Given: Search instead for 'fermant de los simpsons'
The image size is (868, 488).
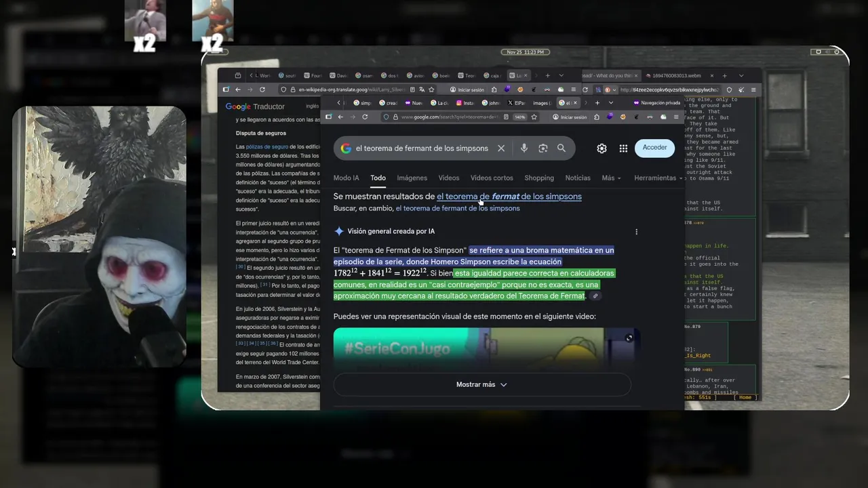Looking at the screenshot, I should pos(458,208).
